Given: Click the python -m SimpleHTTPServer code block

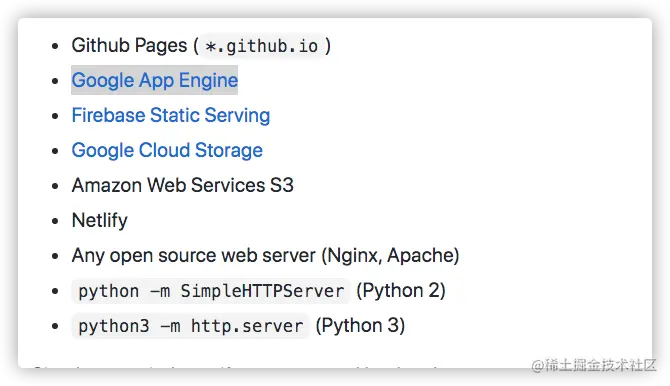Looking at the screenshot, I should coord(211,291).
